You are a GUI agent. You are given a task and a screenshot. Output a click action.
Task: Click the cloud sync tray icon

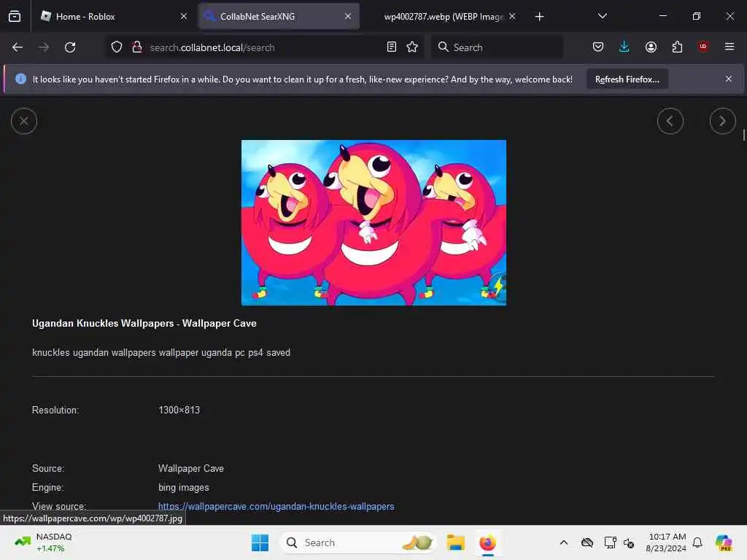[587, 542]
